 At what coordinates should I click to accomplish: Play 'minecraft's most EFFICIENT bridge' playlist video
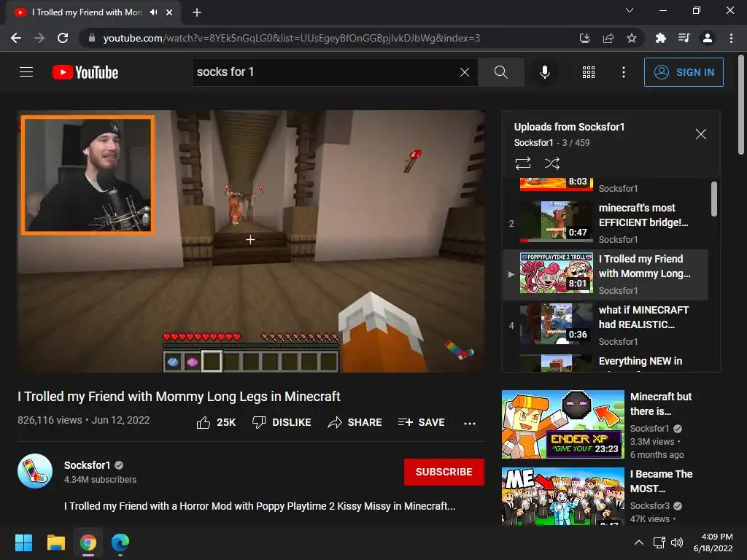[x=605, y=223]
